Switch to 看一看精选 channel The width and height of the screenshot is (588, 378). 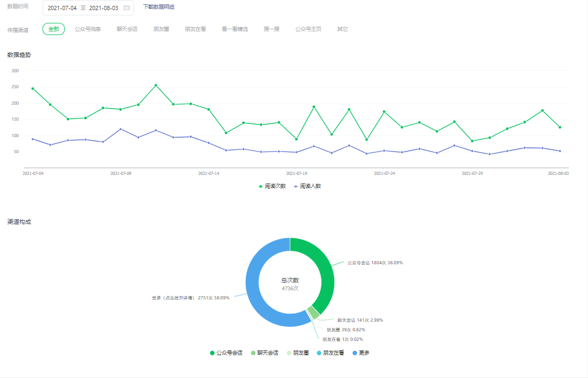(x=235, y=29)
